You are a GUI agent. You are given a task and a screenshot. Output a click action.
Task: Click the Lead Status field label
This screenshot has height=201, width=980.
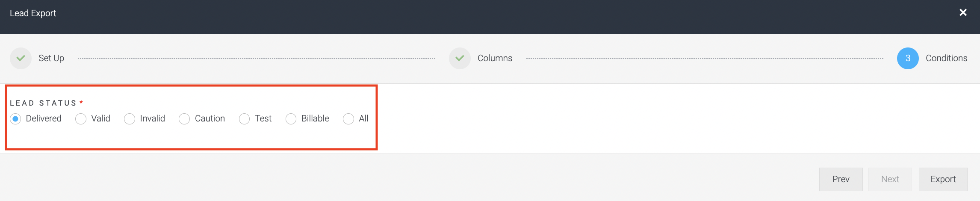[x=43, y=103]
